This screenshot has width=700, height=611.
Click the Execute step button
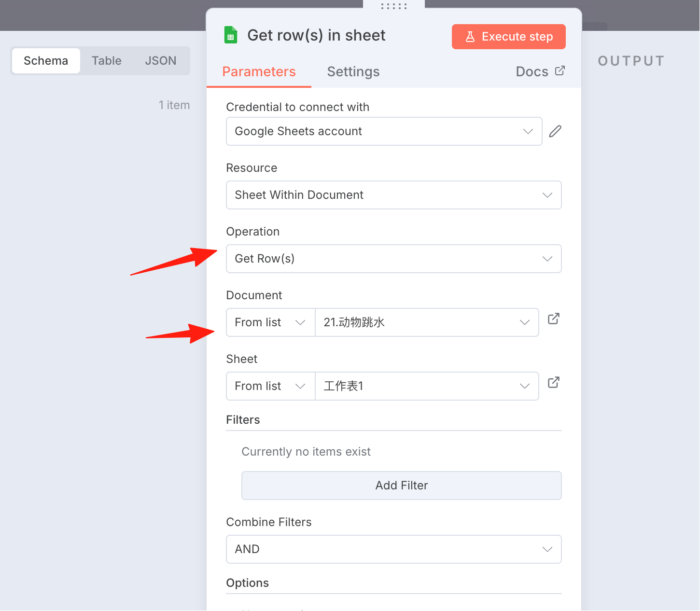[509, 37]
